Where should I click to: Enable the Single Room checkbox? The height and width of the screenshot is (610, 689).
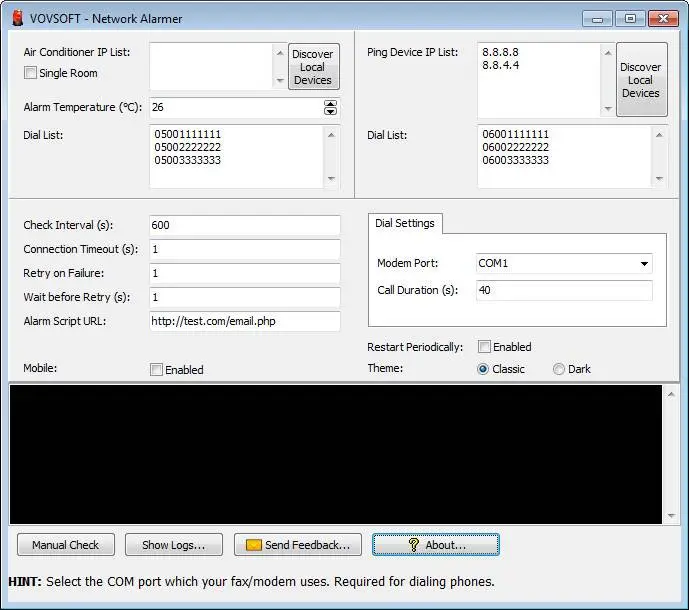pyautogui.click(x=30, y=73)
